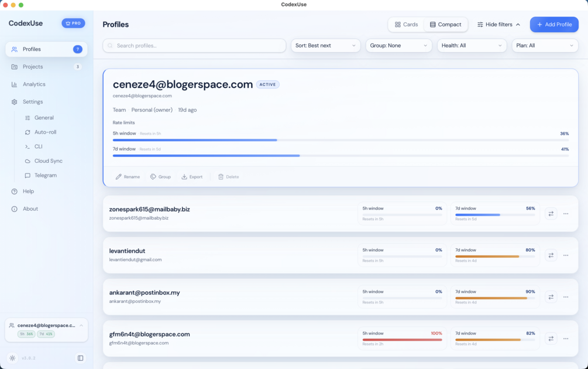Open more options for levantiendut profile

(566, 255)
